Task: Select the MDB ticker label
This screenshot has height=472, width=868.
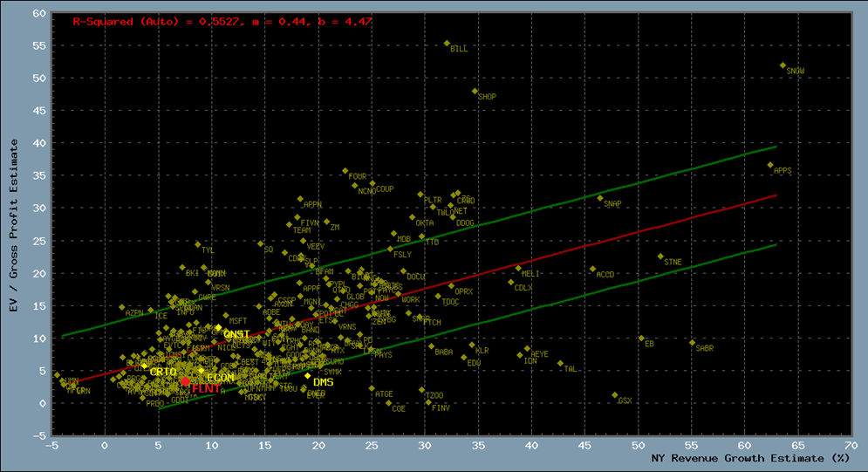Action: (404, 239)
